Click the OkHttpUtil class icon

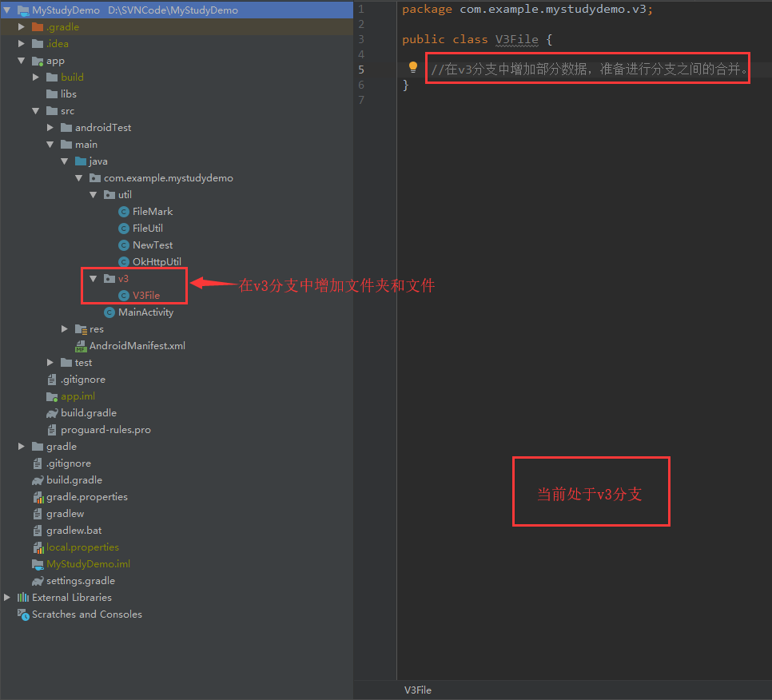point(124,262)
